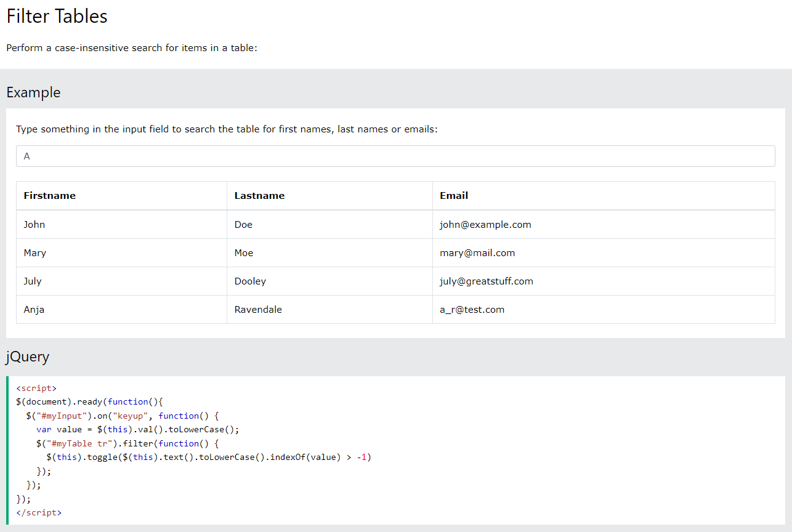Click the Firstname column header
The height and width of the screenshot is (532, 792).
[121, 196]
